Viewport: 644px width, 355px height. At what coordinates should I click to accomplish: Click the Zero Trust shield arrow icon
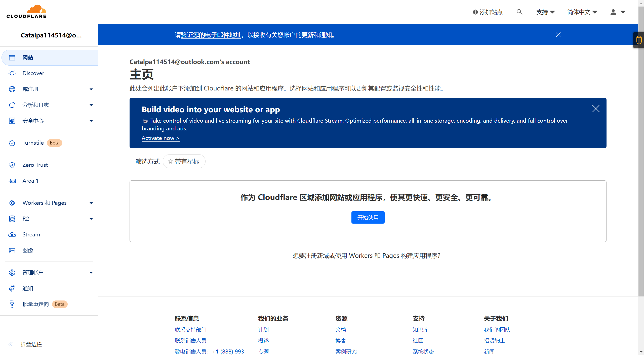(x=12, y=165)
